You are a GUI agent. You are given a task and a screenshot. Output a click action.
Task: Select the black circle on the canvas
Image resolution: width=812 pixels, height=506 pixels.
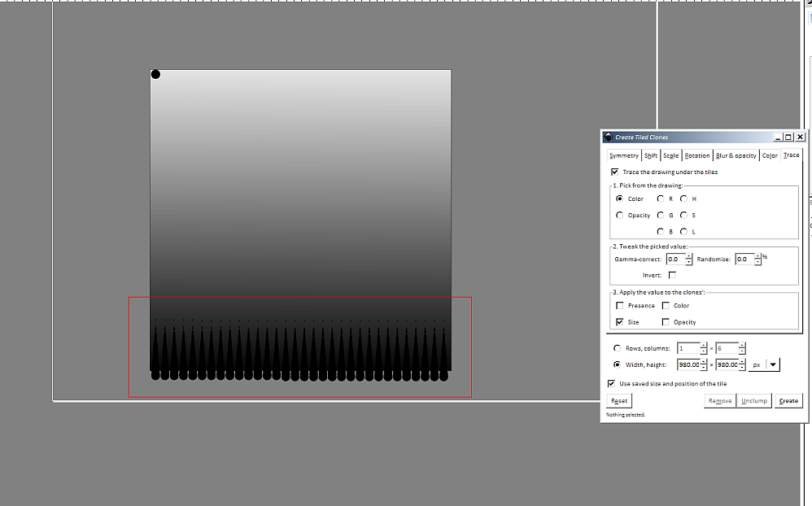pos(155,75)
